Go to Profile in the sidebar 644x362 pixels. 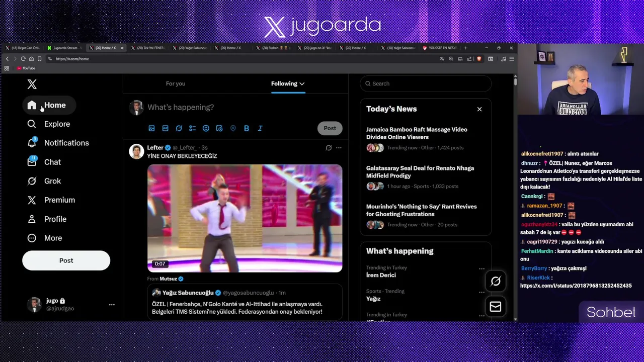pos(47,219)
